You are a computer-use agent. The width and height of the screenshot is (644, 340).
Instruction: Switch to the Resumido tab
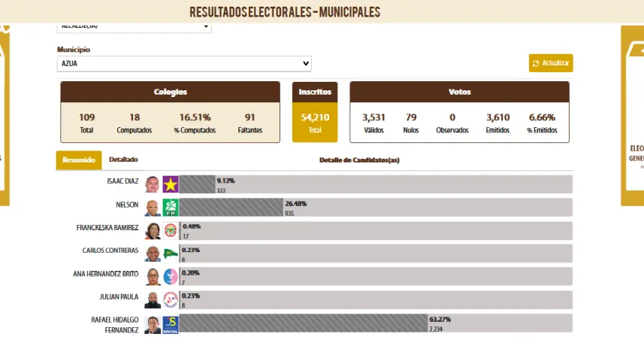79,159
